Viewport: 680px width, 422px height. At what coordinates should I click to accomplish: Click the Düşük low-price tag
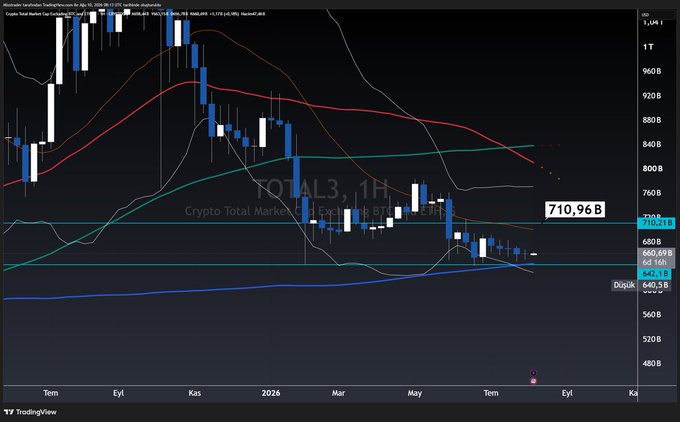coord(624,285)
